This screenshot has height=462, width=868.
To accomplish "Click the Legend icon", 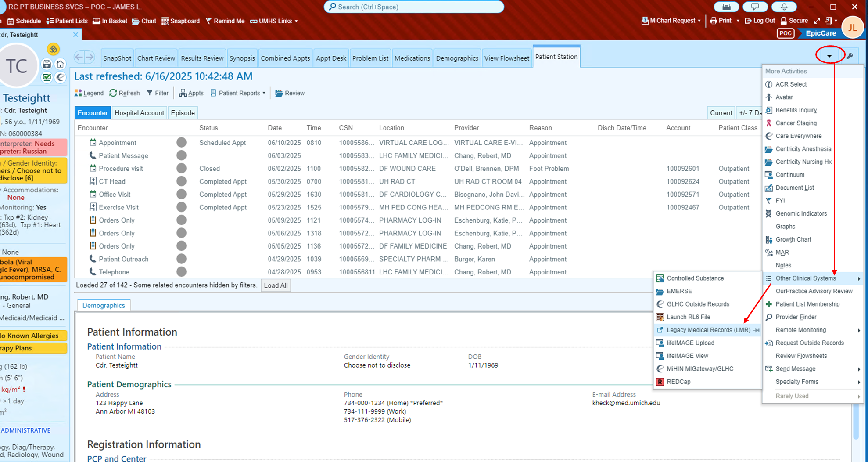I will point(89,93).
